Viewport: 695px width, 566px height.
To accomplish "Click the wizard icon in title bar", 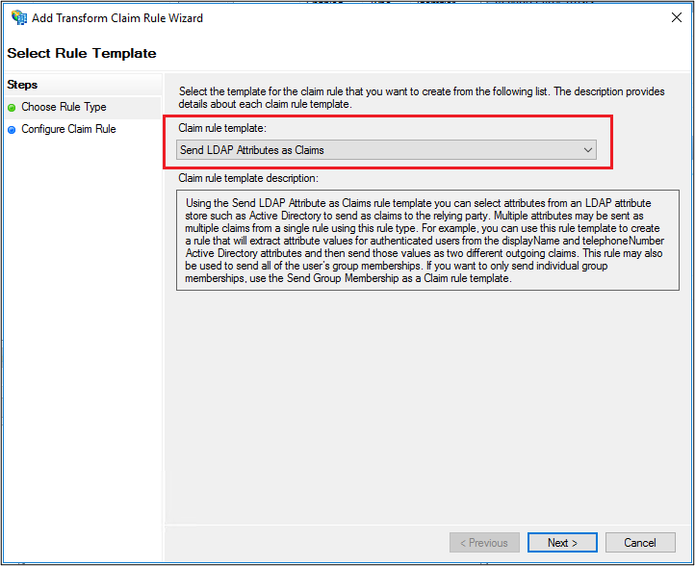I will tap(19, 17).
